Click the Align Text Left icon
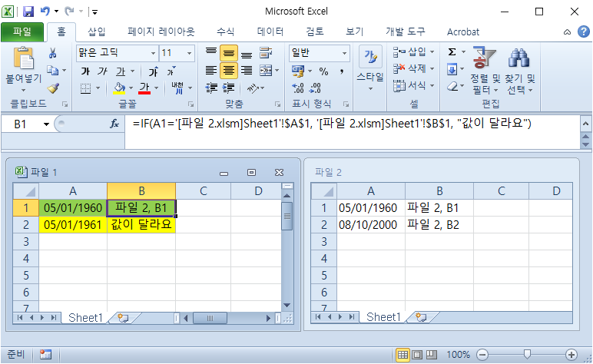 [x=211, y=71]
